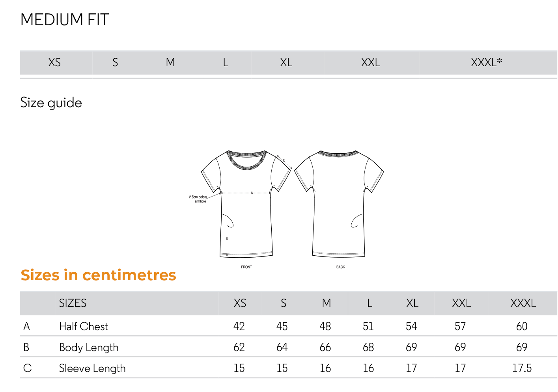558x392 pixels.
Task: Click the front view t-shirt diagram
Action: (246, 204)
